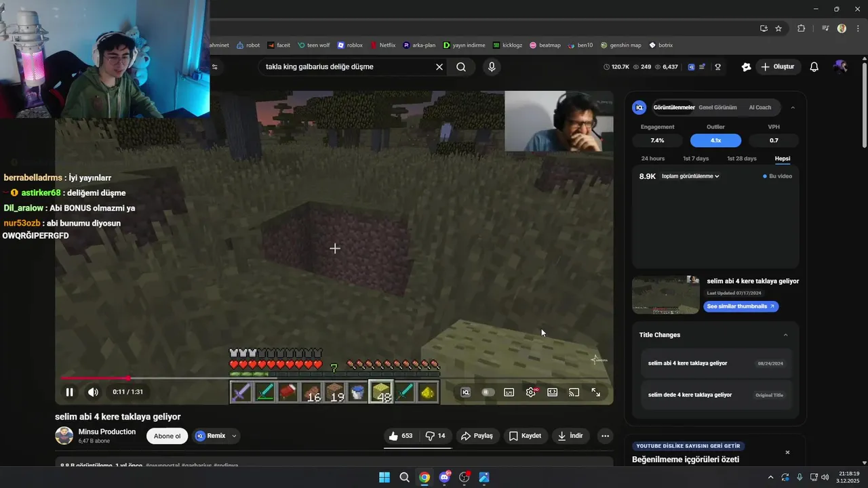The height and width of the screenshot is (488, 868).
Task: Select the Görüntülenmeler tab
Action: pos(674,107)
